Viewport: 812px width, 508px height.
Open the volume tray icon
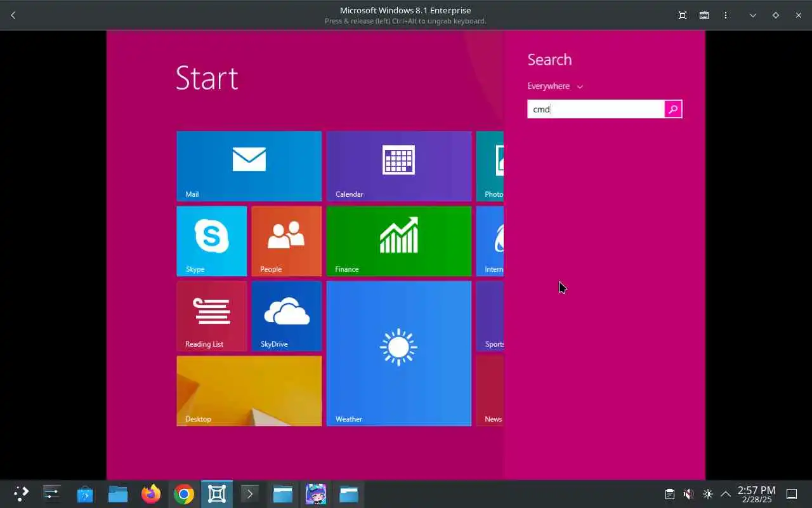(688, 494)
